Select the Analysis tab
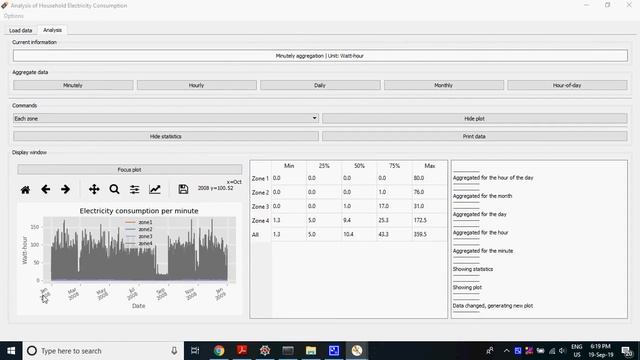The image size is (640, 360). click(52, 30)
